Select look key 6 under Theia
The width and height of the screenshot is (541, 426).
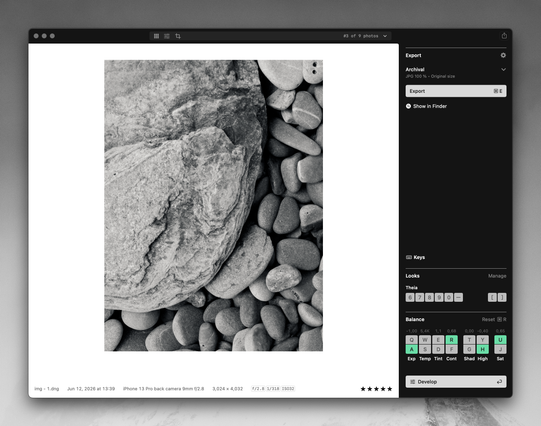(410, 297)
